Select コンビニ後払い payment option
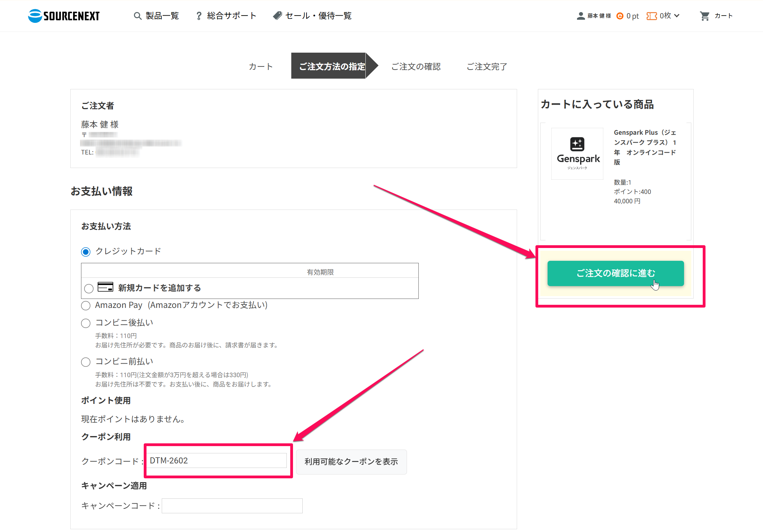Screen dimensions: 763x532 pos(86,323)
